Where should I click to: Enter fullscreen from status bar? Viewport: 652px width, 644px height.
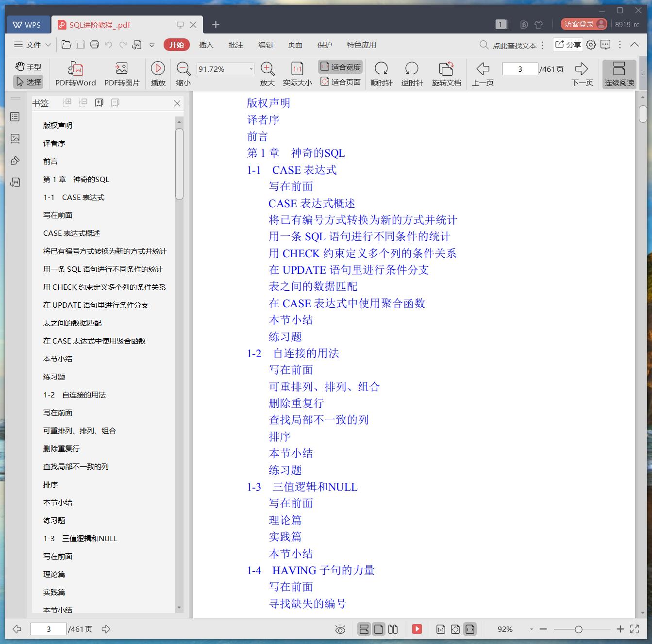coord(635,629)
